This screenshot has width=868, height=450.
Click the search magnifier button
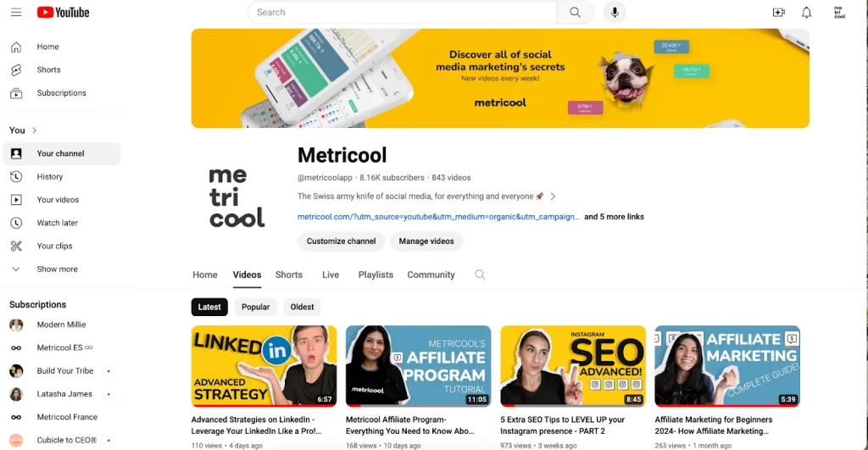click(576, 12)
